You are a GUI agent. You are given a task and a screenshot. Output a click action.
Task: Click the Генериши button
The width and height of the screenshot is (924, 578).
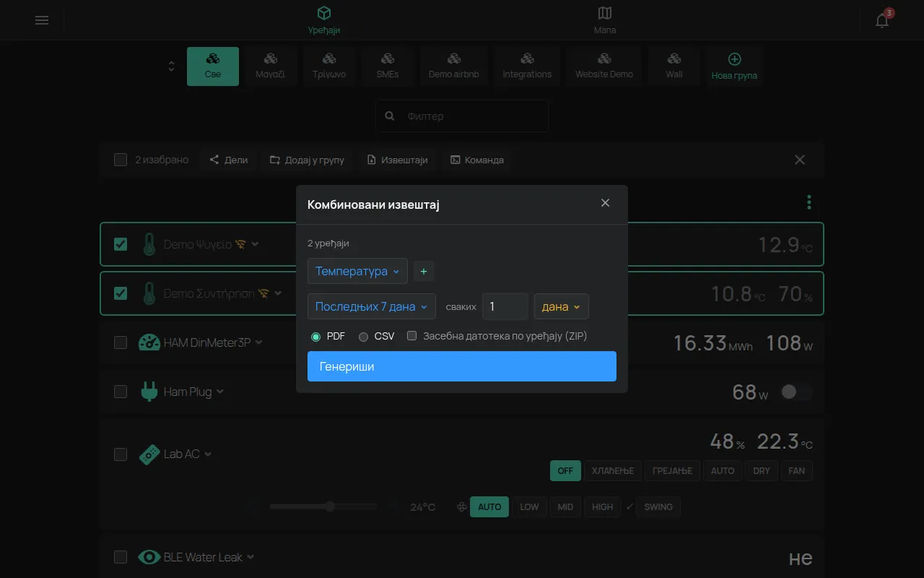point(462,366)
